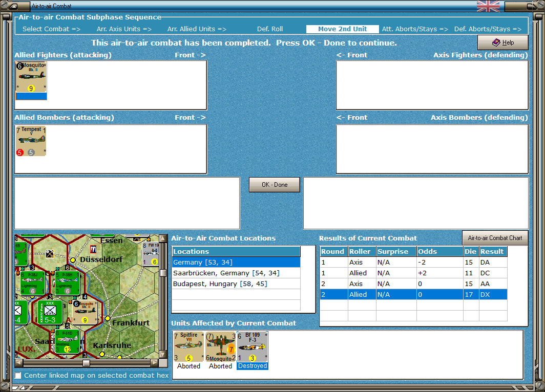This screenshot has height=392, width=545.
Task: Click the map horizontal scrollbar thumb
Action: pos(86,363)
